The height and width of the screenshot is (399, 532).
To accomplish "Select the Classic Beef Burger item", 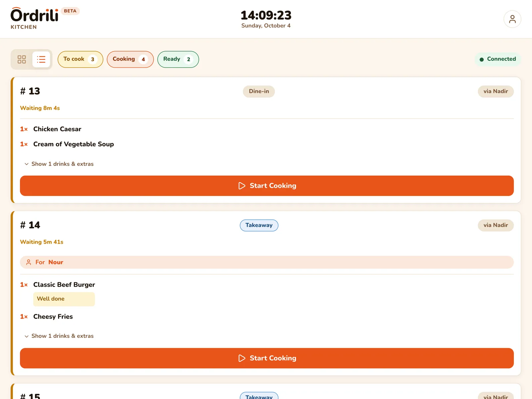I will (64, 285).
